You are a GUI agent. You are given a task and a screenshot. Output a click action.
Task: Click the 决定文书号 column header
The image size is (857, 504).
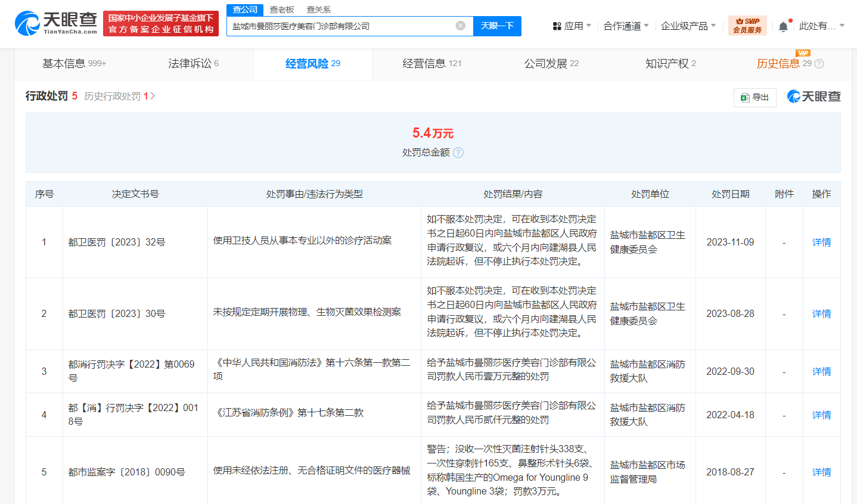135,194
